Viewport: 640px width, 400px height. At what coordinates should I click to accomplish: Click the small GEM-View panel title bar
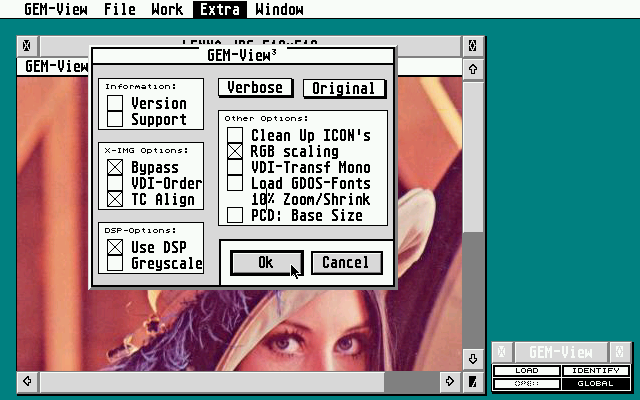pyautogui.click(x=560, y=352)
